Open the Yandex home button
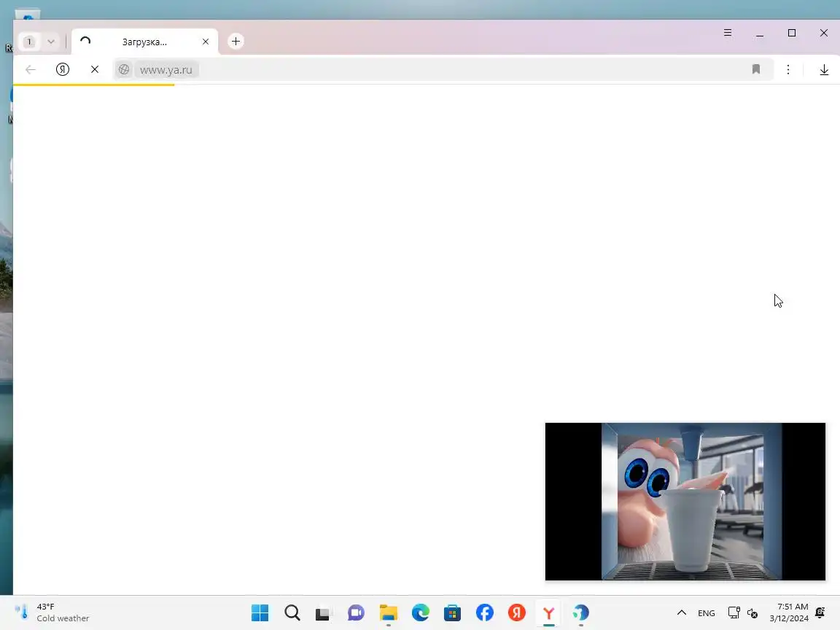Image resolution: width=840 pixels, height=630 pixels. coord(63,69)
